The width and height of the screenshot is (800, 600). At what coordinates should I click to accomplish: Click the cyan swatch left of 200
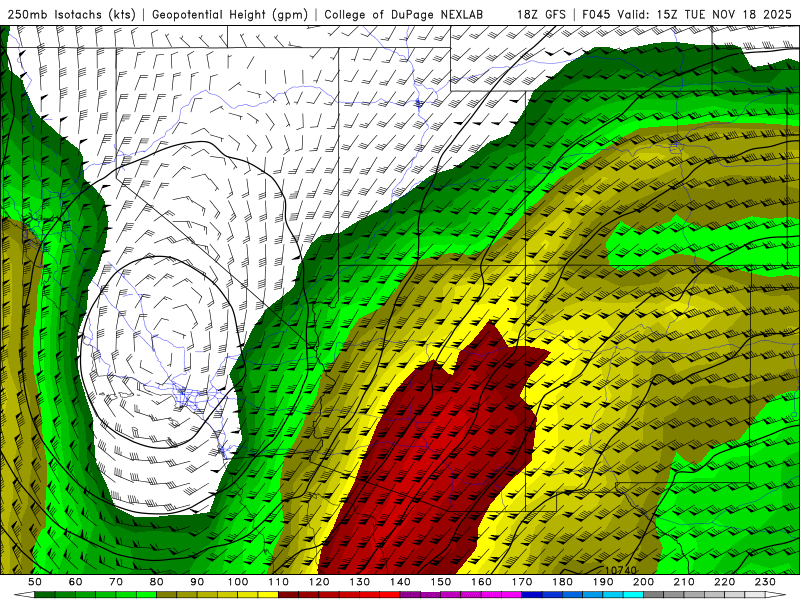[634, 595]
